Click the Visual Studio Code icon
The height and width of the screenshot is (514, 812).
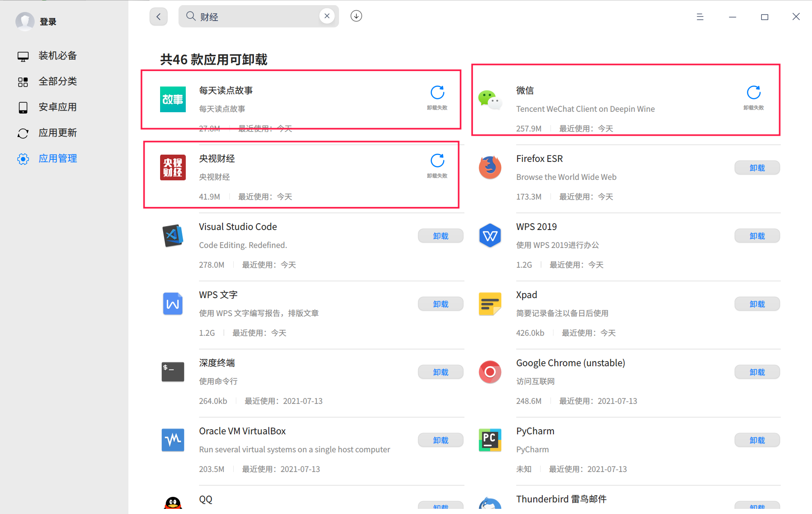[173, 236]
